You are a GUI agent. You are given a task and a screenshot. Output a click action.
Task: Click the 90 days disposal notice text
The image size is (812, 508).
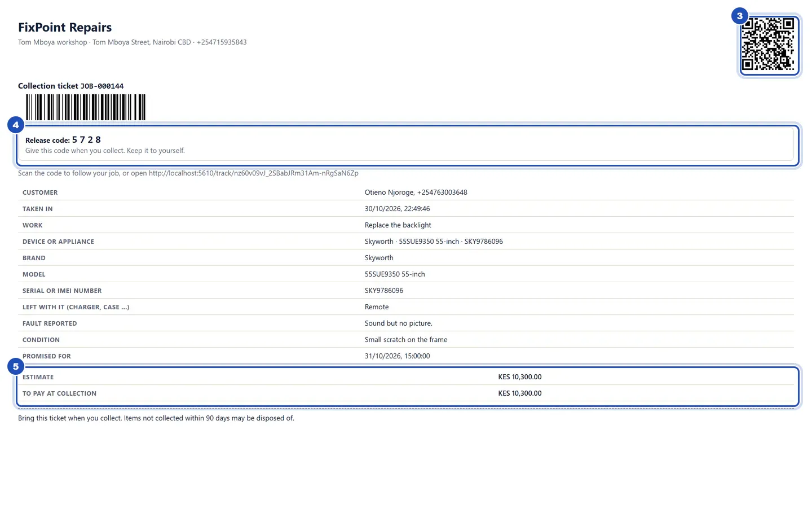click(x=156, y=418)
